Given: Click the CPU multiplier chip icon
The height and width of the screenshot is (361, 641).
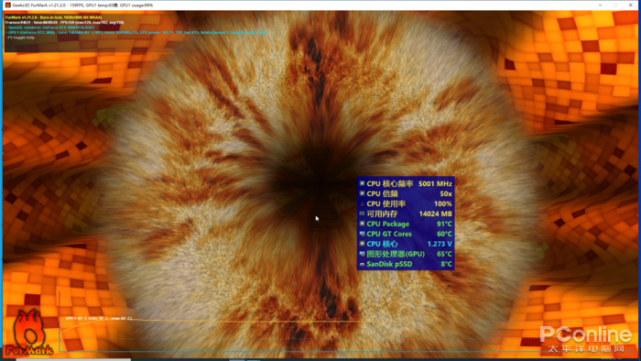Looking at the screenshot, I should click(x=362, y=193).
